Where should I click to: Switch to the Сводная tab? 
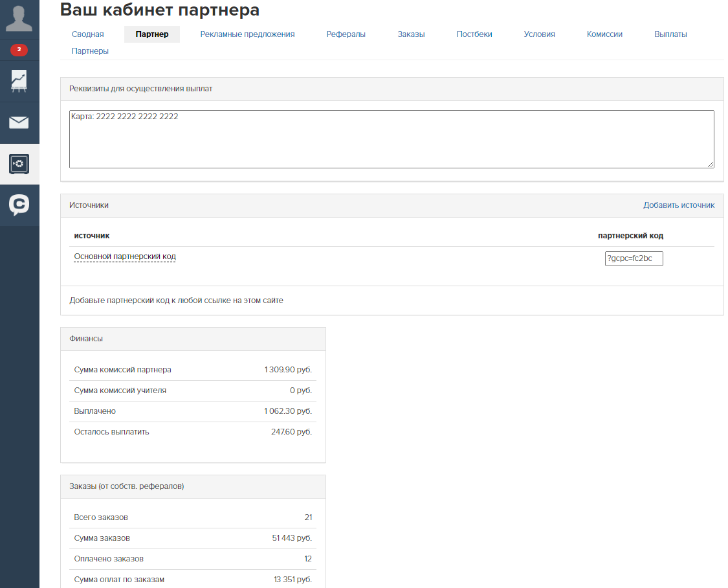pyautogui.click(x=88, y=34)
